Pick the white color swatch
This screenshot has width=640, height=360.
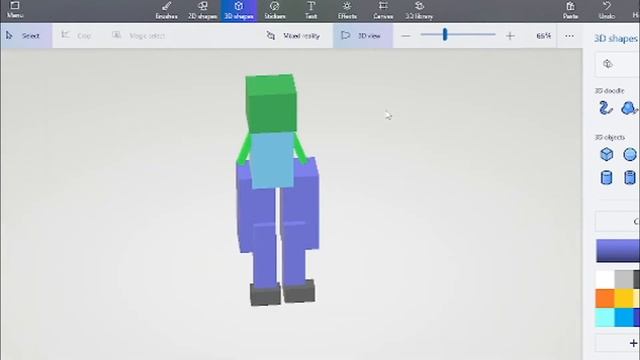(x=605, y=280)
